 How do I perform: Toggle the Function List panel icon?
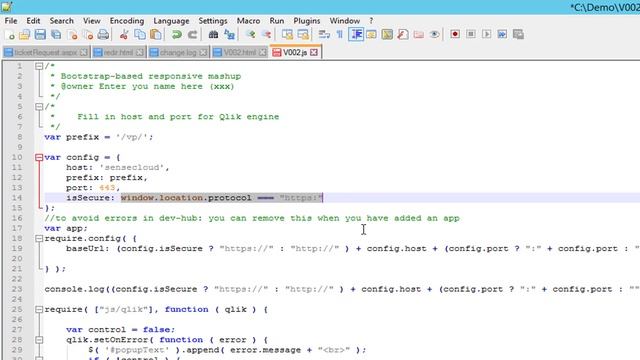click(x=403, y=35)
